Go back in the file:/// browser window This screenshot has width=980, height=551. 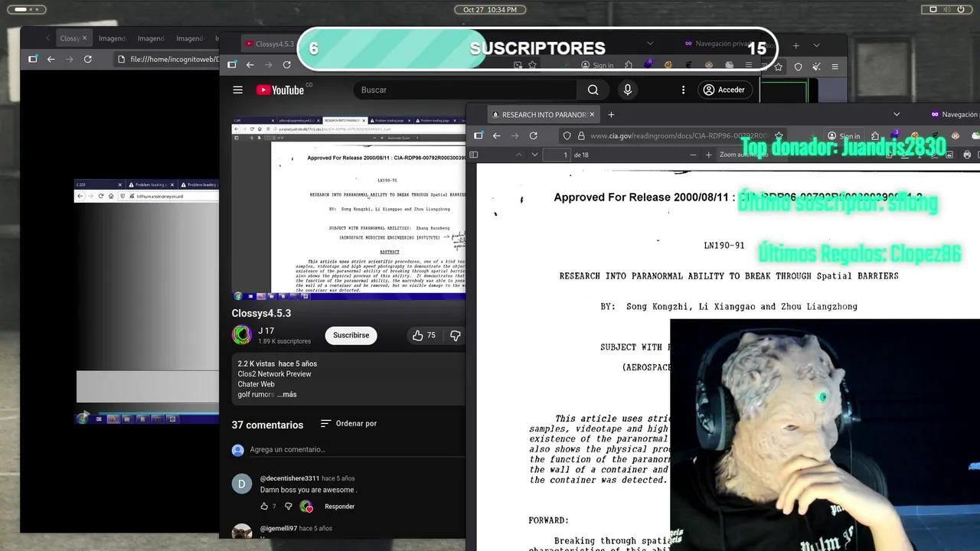tap(51, 59)
